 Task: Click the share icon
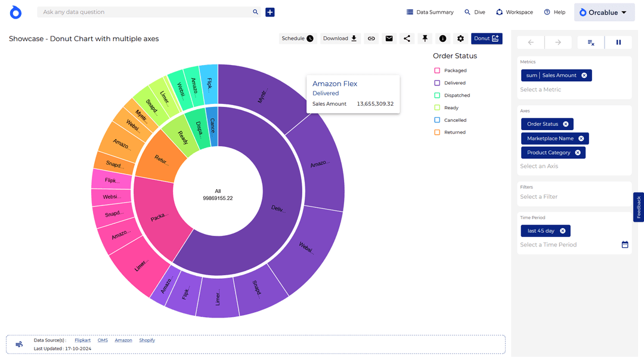point(407,39)
